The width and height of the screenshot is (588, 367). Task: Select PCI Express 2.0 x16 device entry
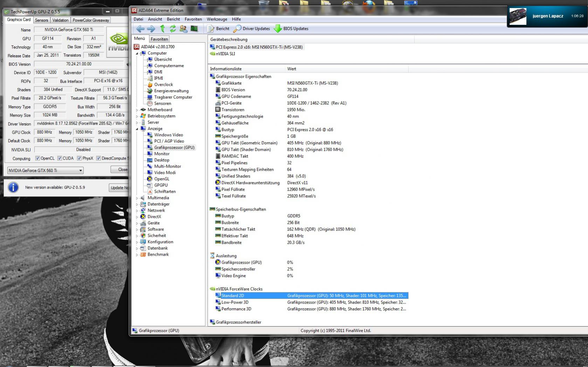coord(257,47)
